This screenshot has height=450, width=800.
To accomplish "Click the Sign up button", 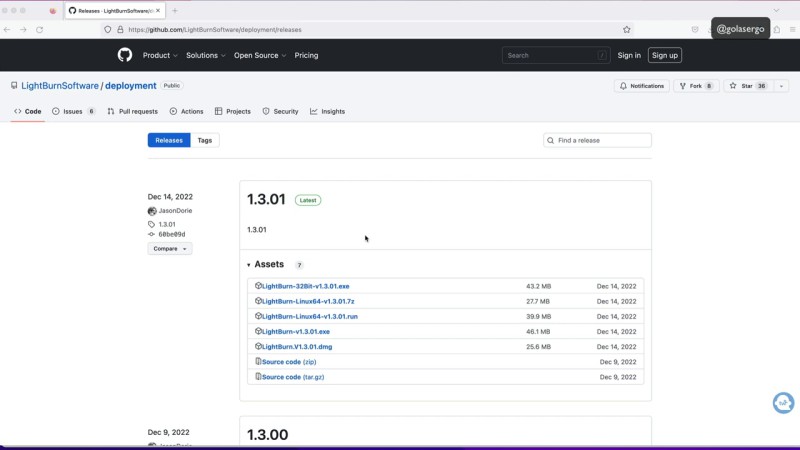I will tap(665, 55).
